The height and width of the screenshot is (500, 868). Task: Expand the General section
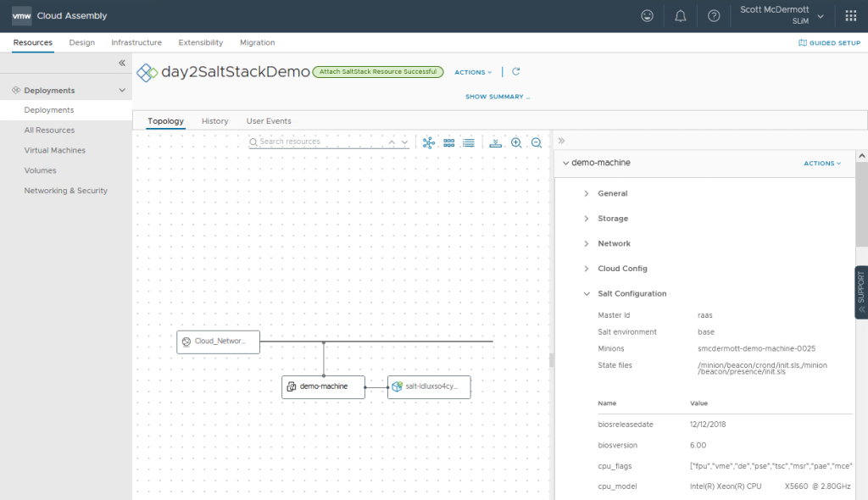(x=612, y=193)
